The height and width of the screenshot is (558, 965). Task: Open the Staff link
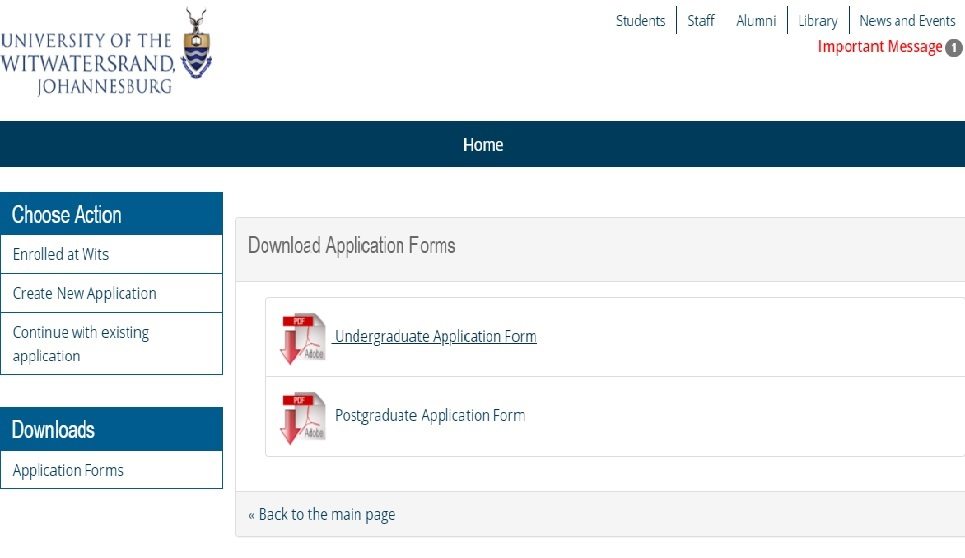700,20
